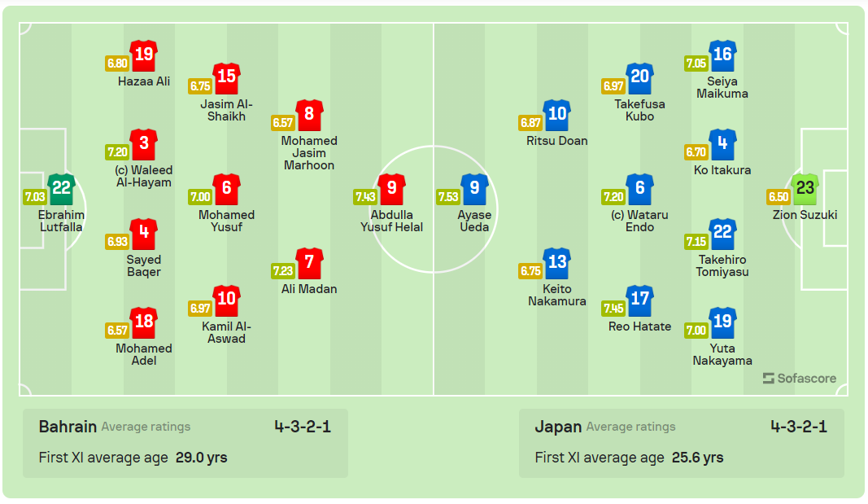Click Reo Hatate's 7.45 rating badge

click(x=614, y=308)
